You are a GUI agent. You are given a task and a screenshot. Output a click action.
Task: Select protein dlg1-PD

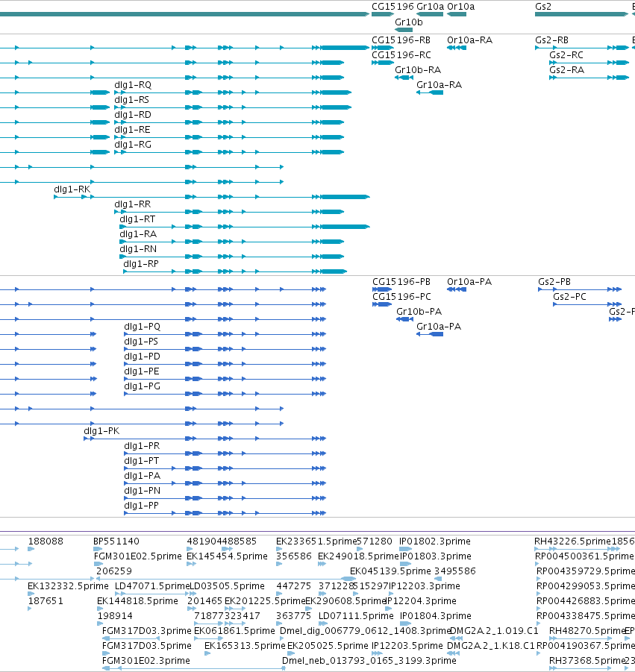(x=142, y=357)
